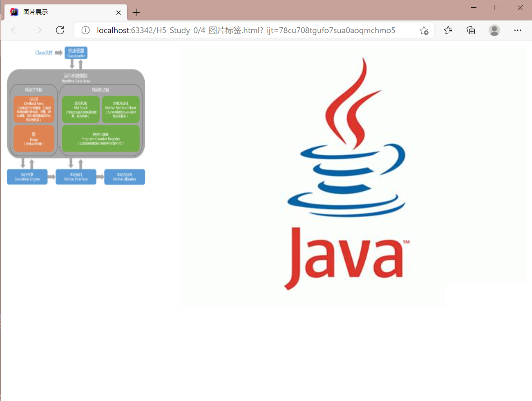532x401 pixels.
Task: Click the JVM architecture diagram image
Action: (x=76, y=116)
